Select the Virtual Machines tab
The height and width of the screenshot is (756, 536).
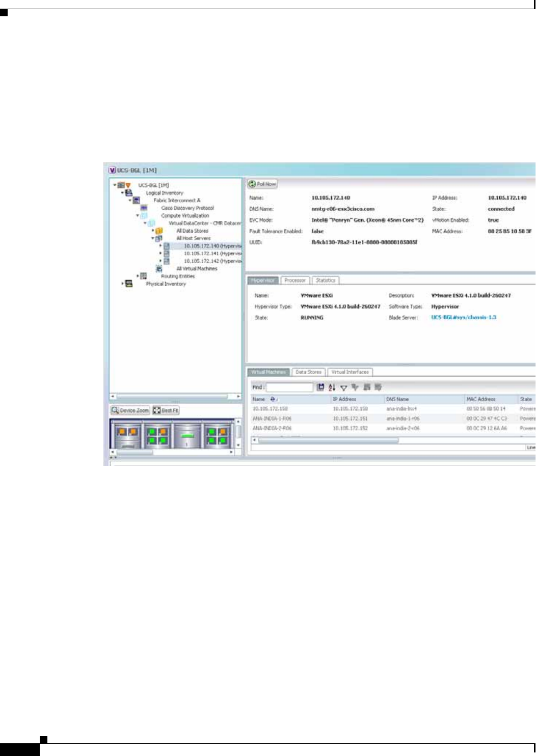(x=269, y=372)
